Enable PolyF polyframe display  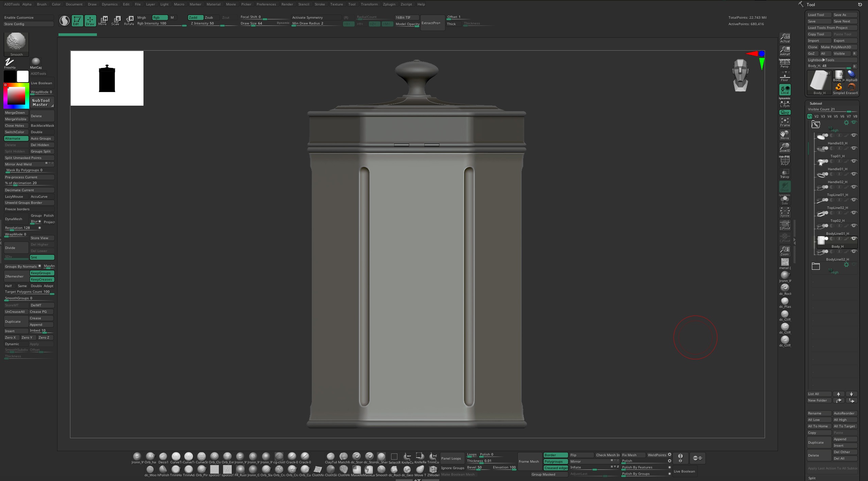(x=785, y=161)
